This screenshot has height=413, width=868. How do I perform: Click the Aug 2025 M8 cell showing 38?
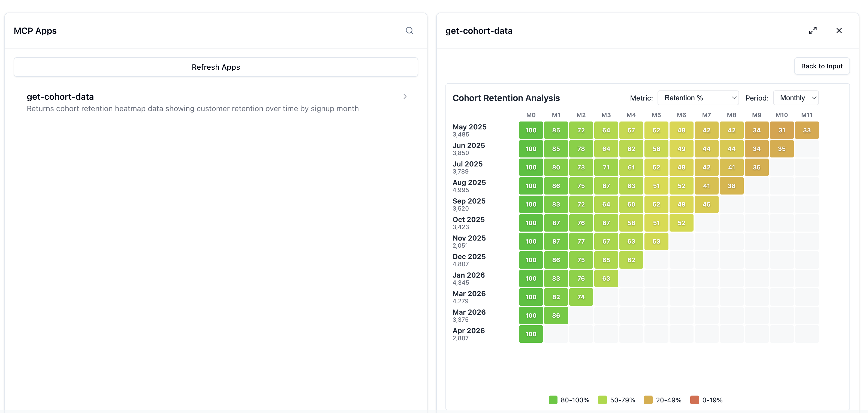coord(731,186)
